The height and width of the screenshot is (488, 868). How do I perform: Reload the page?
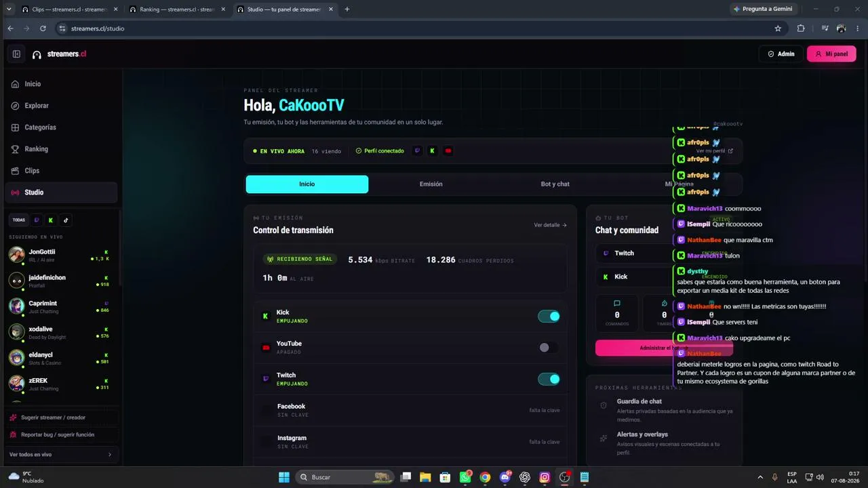pyautogui.click(x=43, y=28)
